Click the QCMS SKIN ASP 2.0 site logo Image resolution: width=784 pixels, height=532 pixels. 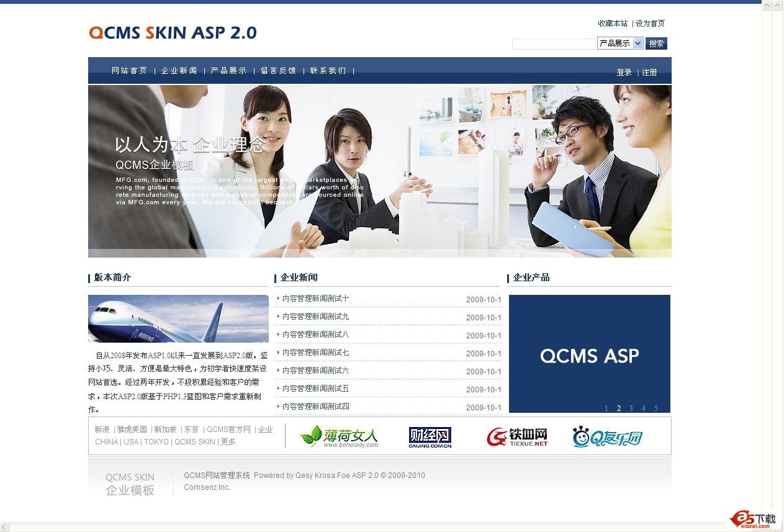point(172,32)
